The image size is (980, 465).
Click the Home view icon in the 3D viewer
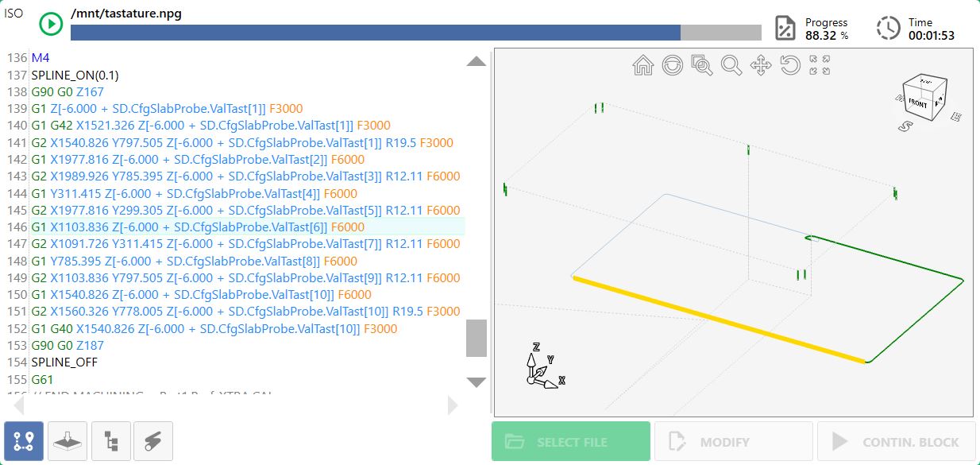click(x=642, y=65)
